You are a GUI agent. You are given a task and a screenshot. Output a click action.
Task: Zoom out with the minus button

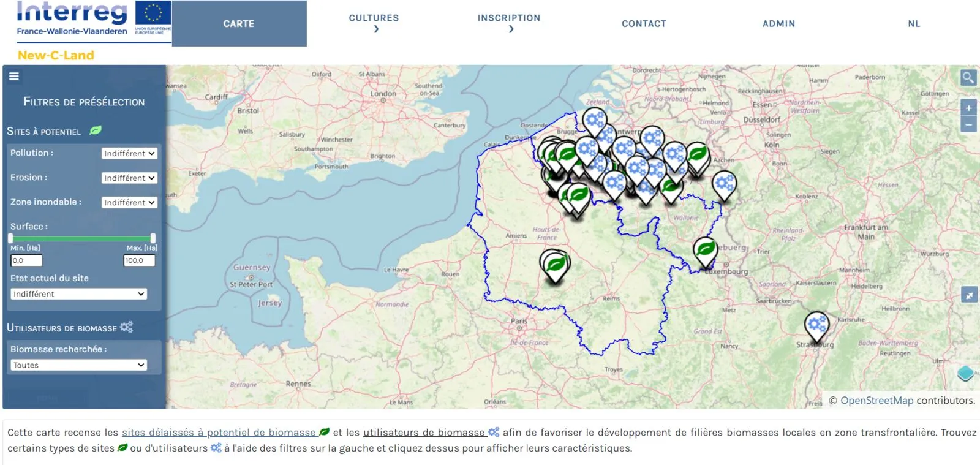point(968,124)
